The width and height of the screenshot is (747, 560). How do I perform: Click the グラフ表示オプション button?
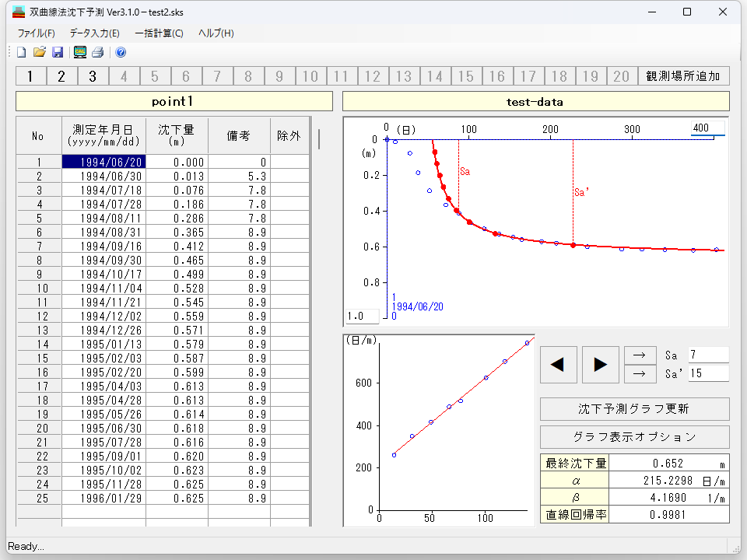(635, 437)
